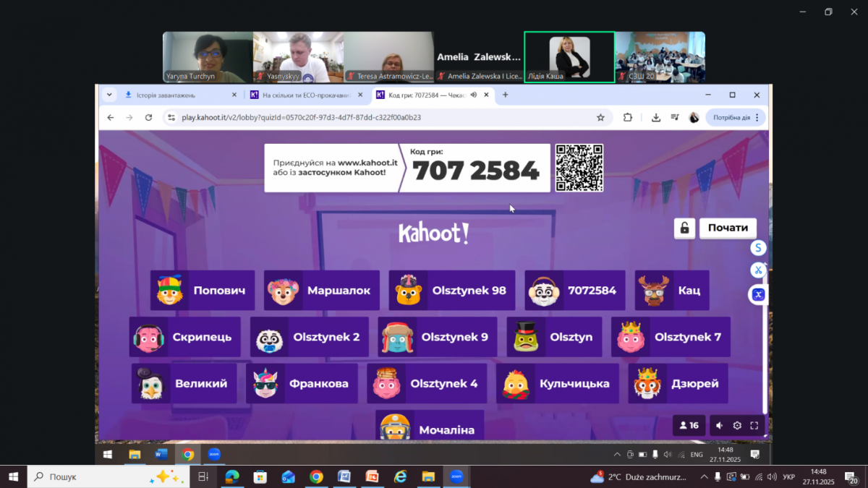The image size is (868, 488).
Task: Expand hidden system tray icons in Windows taskbar
Action: [704, 477]
